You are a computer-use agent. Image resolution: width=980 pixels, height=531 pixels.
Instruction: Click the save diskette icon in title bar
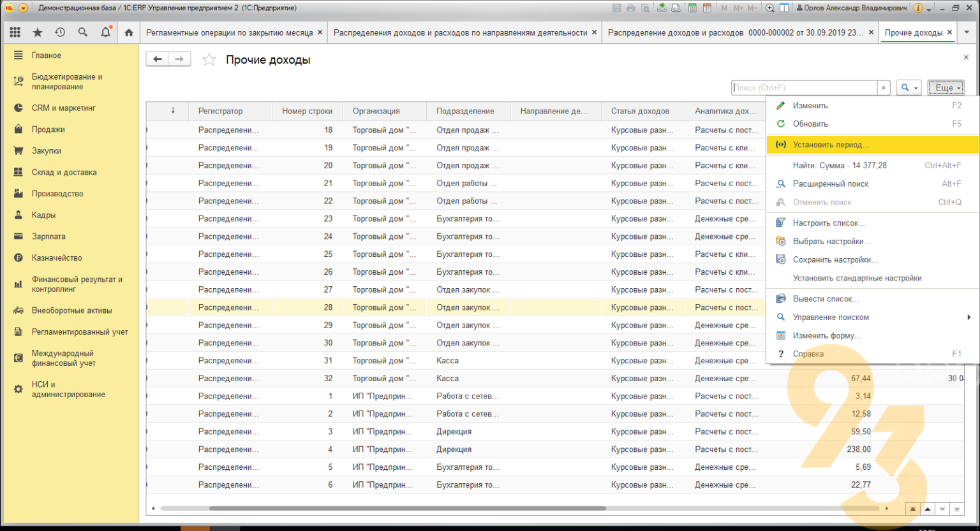616,8
